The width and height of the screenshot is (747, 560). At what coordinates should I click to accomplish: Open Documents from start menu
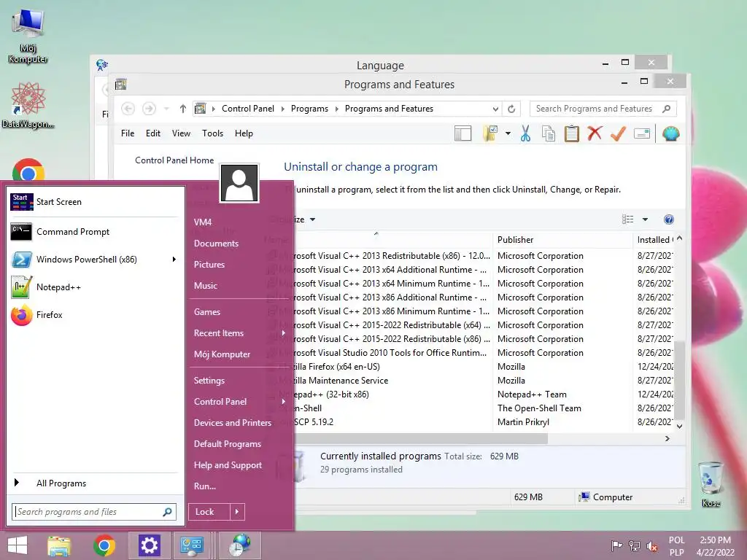click(216, 244)
